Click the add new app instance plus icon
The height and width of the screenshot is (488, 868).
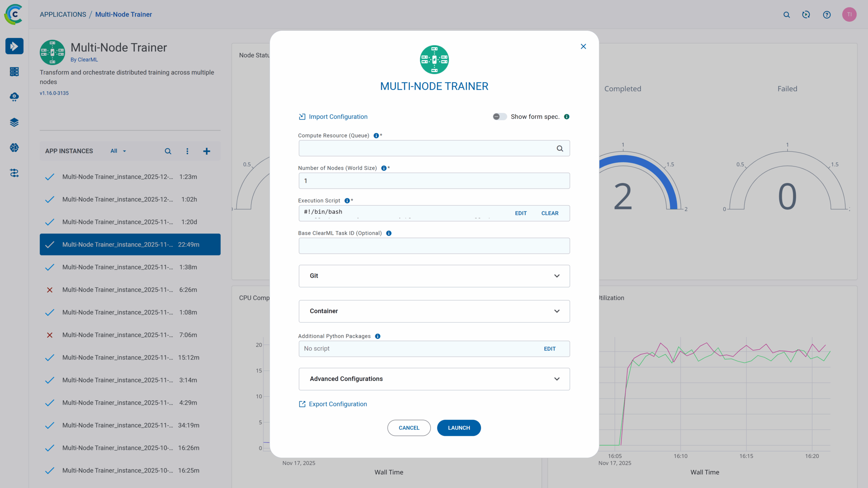[x=206, y=151]
